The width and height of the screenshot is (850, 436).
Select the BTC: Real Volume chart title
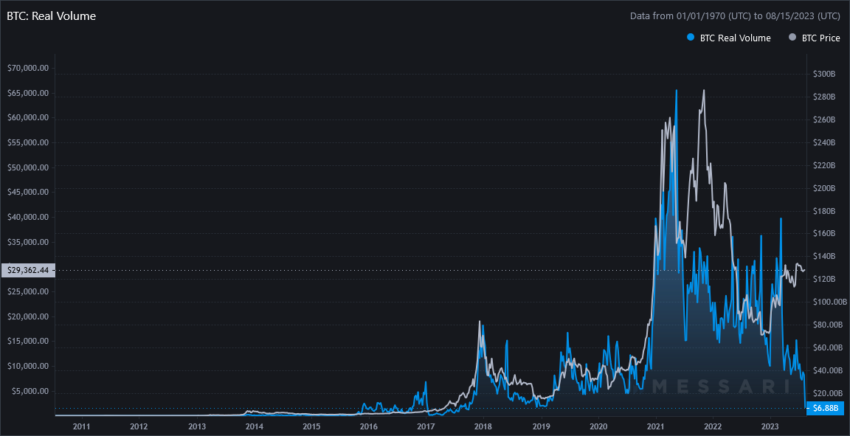click(51, 16)
